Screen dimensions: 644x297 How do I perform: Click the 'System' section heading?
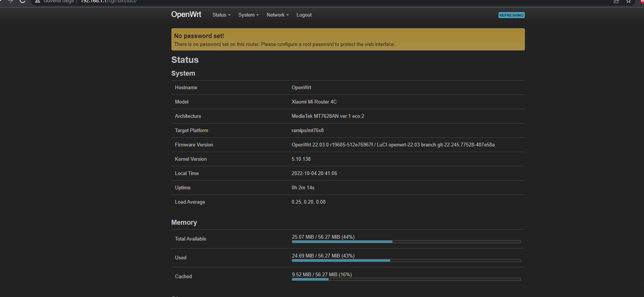click(183, 73)
